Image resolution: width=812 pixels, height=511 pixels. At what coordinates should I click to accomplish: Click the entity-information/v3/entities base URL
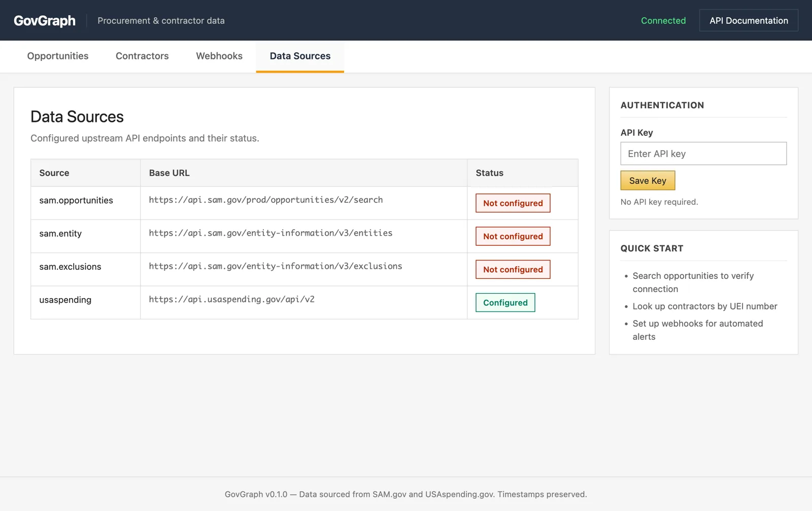pyautogui.click(x=270, y=233)
